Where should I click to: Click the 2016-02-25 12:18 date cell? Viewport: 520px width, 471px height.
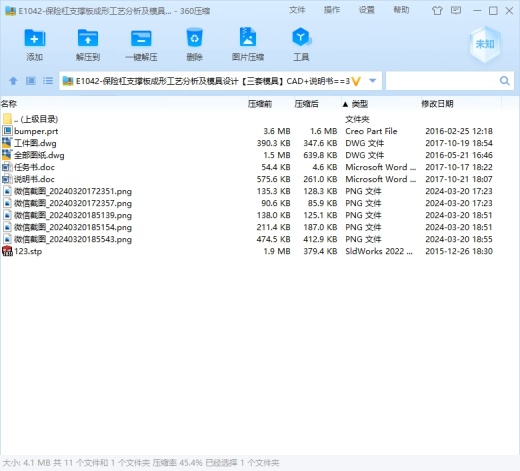click(x=459, y=131)
